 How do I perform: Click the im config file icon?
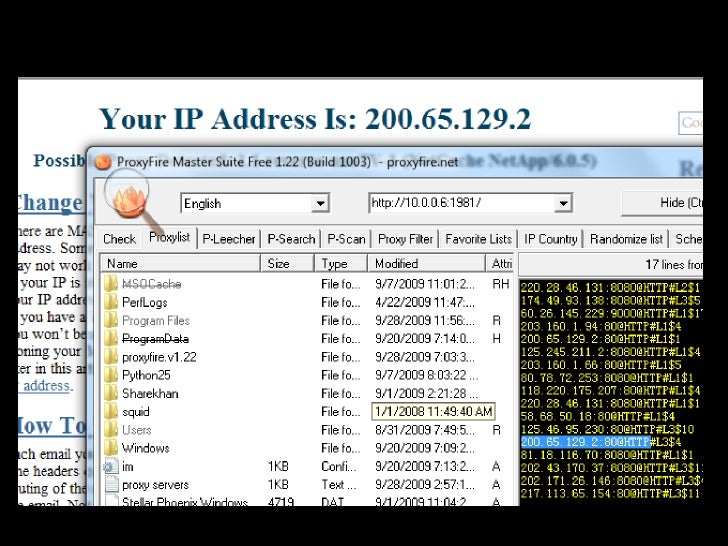coord(110,466)
